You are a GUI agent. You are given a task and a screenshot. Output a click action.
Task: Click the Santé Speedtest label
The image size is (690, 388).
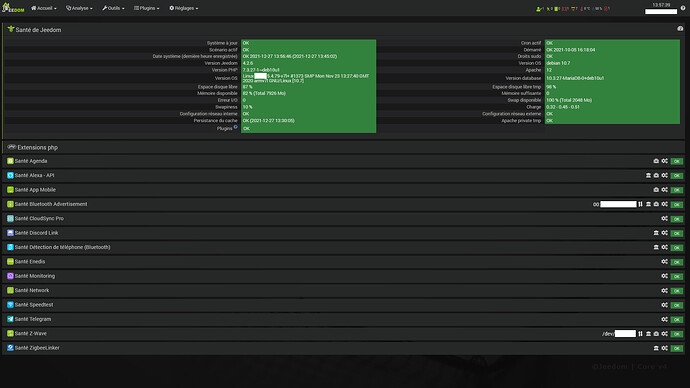pos(34,305)
